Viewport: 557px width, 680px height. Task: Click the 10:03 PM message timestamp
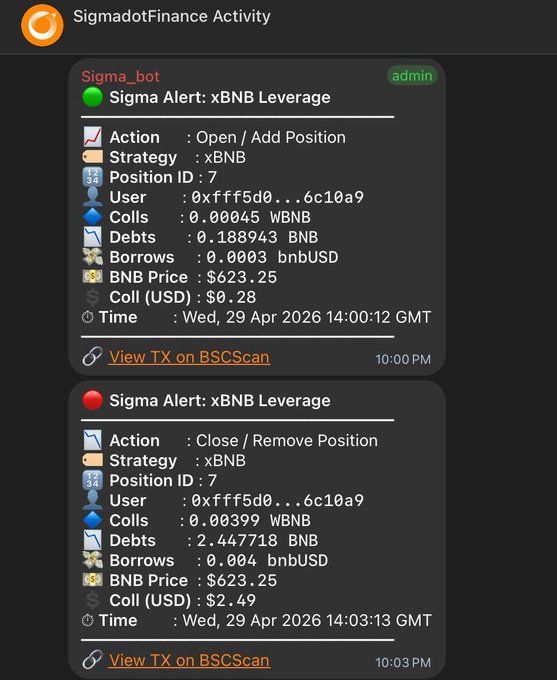click(x=403, y=662)
